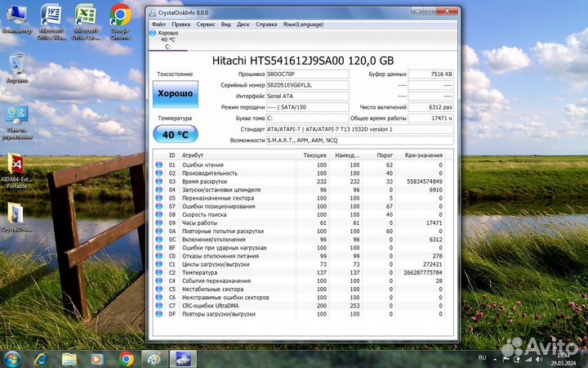This screenshot has height=368, width=588.
Task: Click the Прошивка field value SBDOC70P
Action: [308, 74]
